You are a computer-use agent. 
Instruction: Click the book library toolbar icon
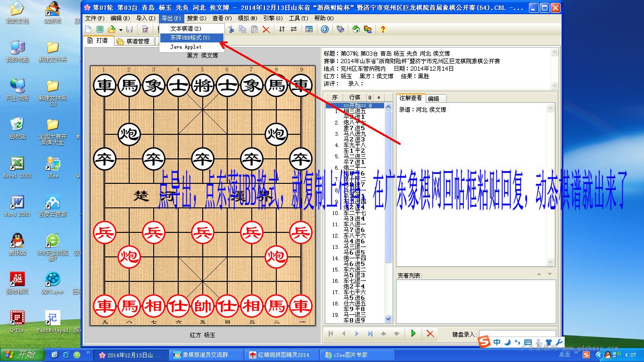[x=340, y=29]
